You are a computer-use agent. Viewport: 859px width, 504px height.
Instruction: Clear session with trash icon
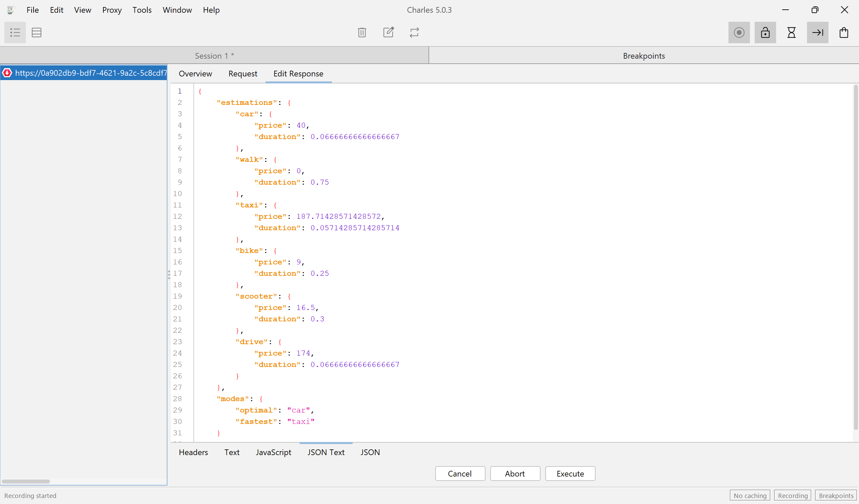point(362,33)
